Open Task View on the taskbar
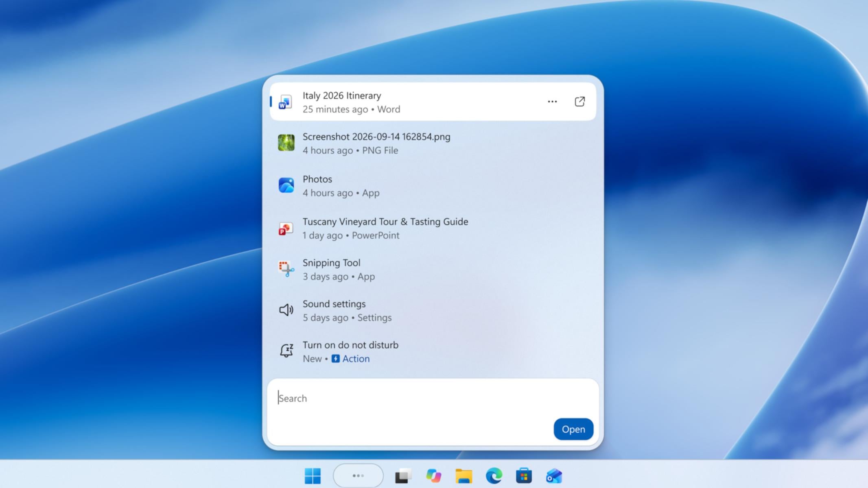The width and height of the screenshot is (868, 488). [403, 476]
